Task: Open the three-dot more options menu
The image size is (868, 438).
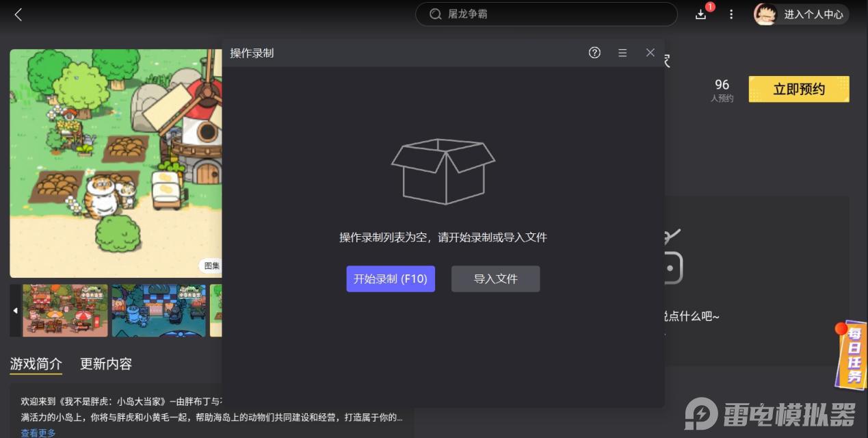Action: coord(731,14)
